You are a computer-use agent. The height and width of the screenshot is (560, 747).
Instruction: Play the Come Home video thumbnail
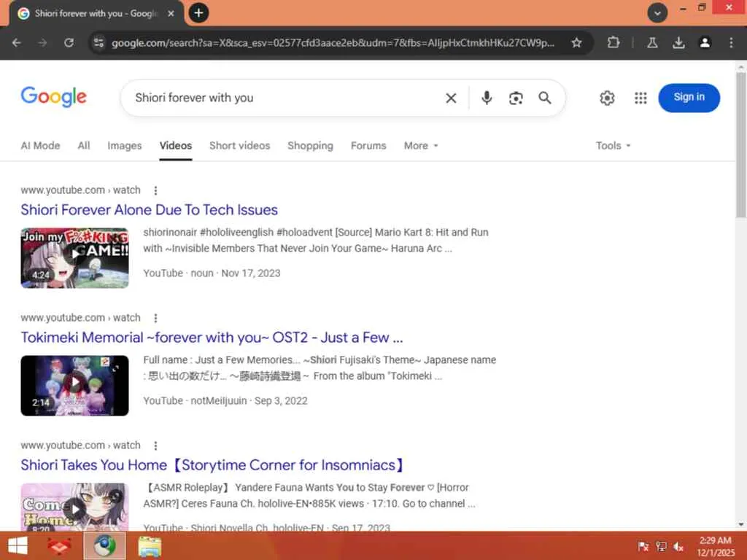[75, 507]
